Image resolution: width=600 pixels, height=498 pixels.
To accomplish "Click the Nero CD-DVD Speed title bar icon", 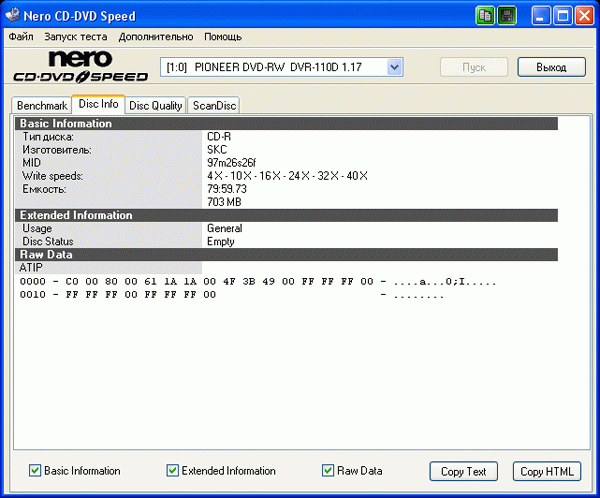I will pyautogui.click(x=12, y=15).
